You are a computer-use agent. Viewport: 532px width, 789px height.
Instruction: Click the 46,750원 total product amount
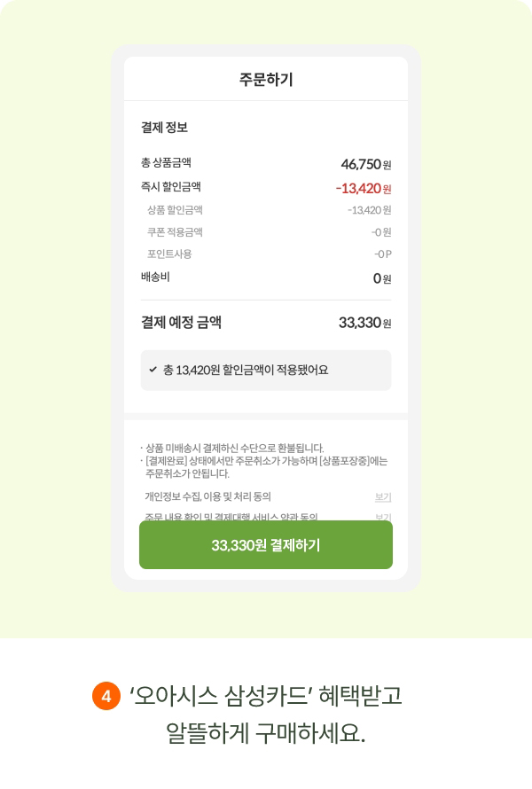point(365,164)
